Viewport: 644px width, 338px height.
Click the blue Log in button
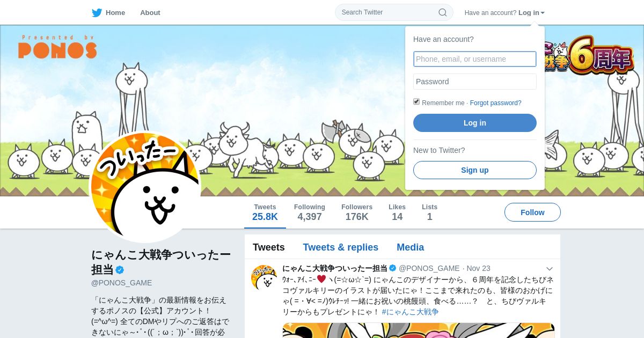[x=475, y=123]
